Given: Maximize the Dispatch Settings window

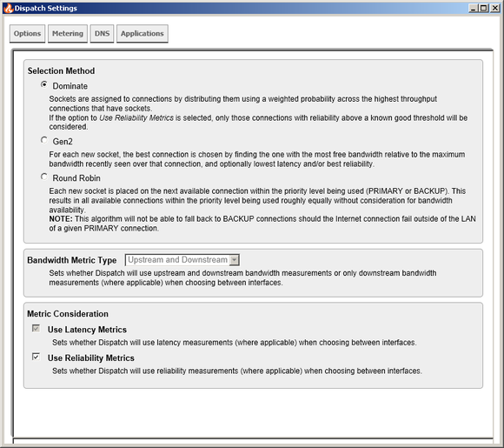Looking at the screenshot, I should 483,8.
